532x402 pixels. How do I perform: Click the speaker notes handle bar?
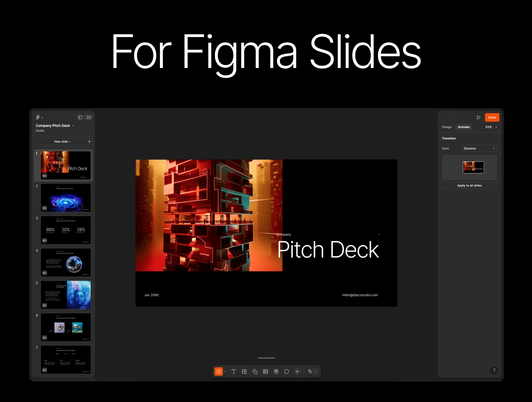coord(266,358)
